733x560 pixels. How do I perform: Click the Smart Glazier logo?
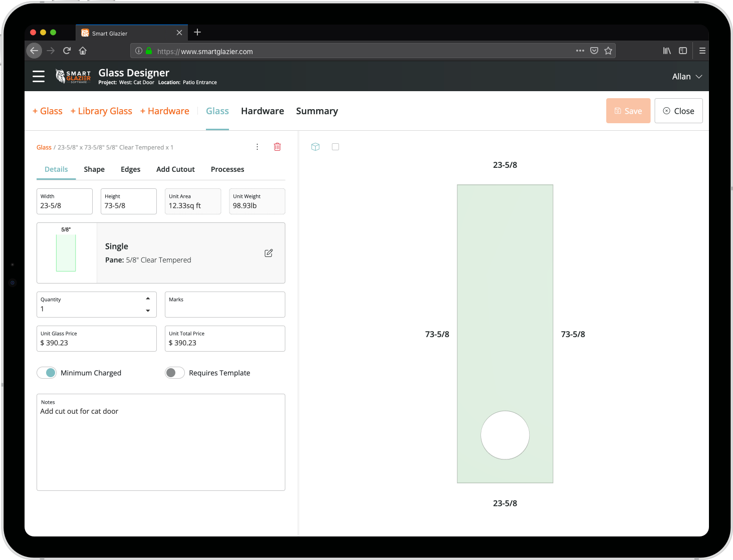[73, 76]
